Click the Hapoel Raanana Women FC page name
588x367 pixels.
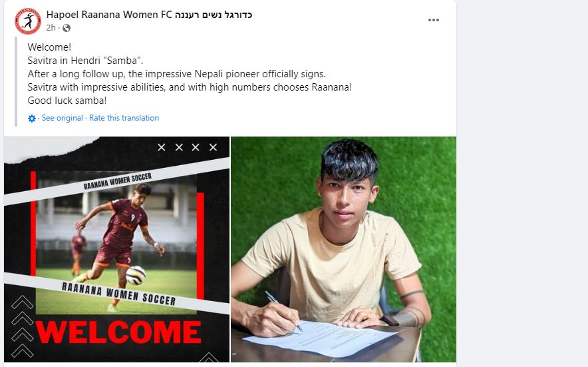tap(149, 15)
